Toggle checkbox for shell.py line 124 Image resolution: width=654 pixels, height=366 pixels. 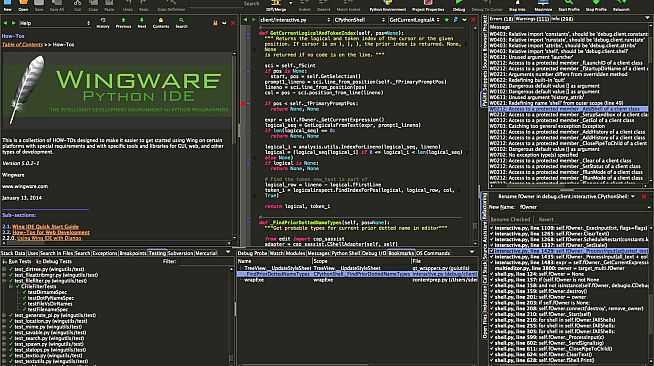[491, 274]
